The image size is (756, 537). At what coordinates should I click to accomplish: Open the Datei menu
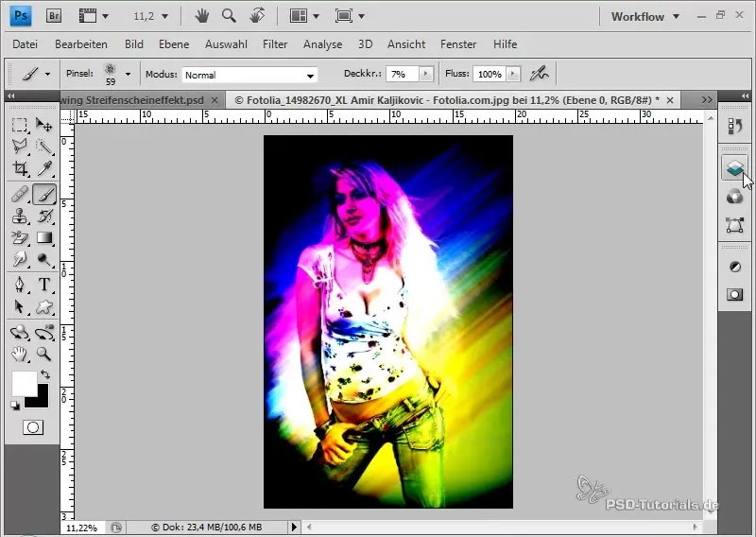[26, 44]
